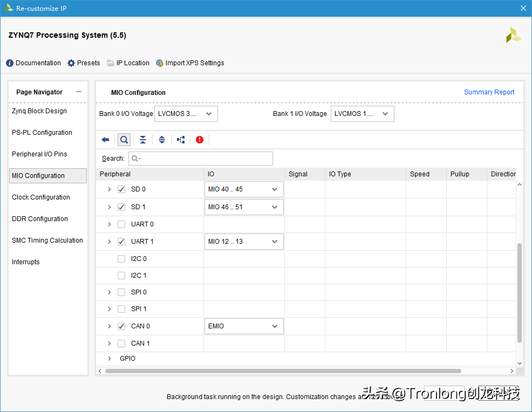This screenshot has width=532, height=412.
Task: Expand the SD 0 tree row
Action: point(109,189)
